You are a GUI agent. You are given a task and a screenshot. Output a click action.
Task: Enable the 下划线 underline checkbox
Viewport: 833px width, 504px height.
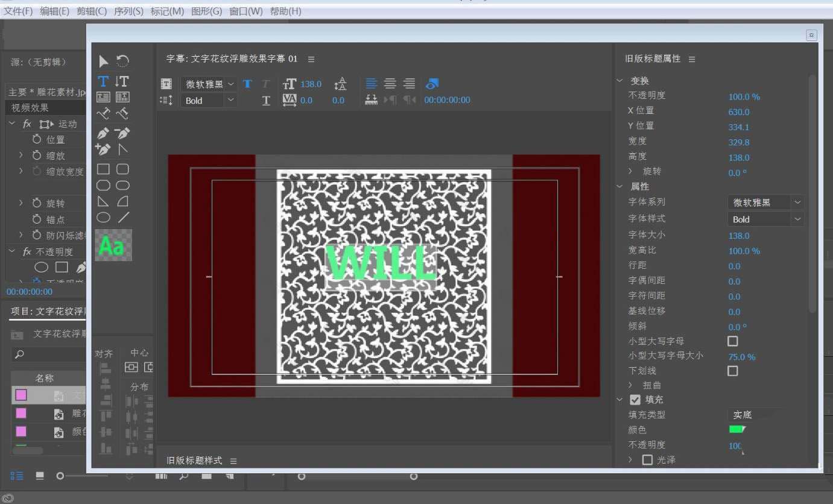tap(732, 371)
